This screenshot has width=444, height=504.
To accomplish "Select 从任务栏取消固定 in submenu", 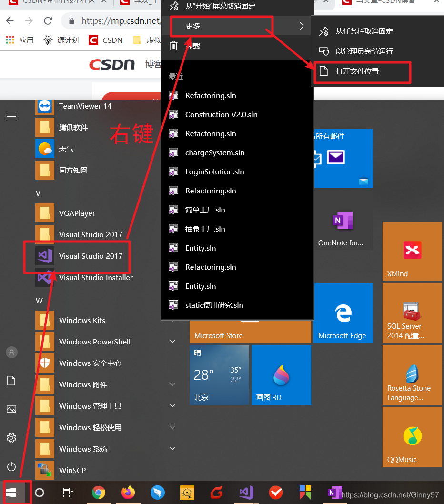I will coord(378,31).
